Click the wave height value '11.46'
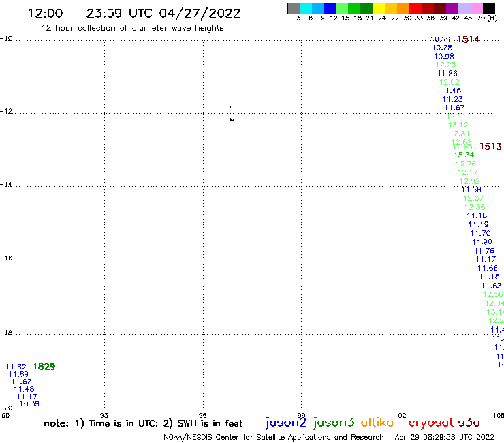The width and height of the screenshot is (504, 443). [451, 91]
